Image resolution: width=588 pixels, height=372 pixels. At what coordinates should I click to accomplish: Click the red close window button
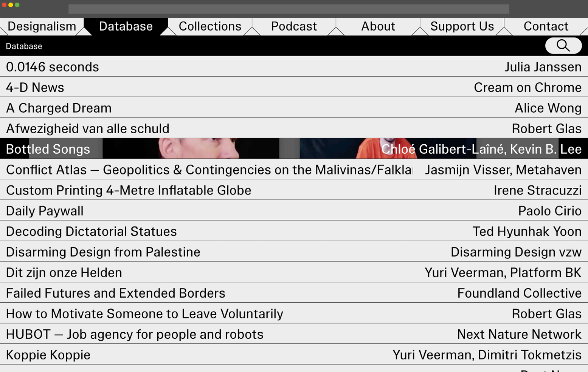point(4,5)
